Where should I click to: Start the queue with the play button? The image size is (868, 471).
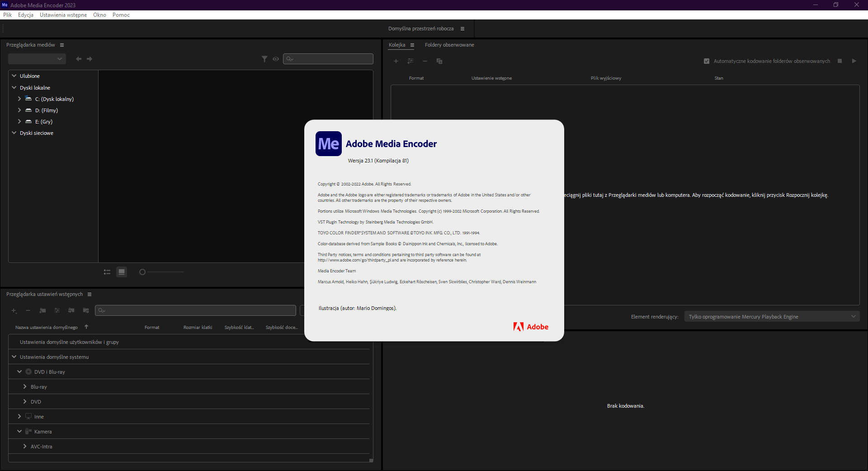coord(854,61)
